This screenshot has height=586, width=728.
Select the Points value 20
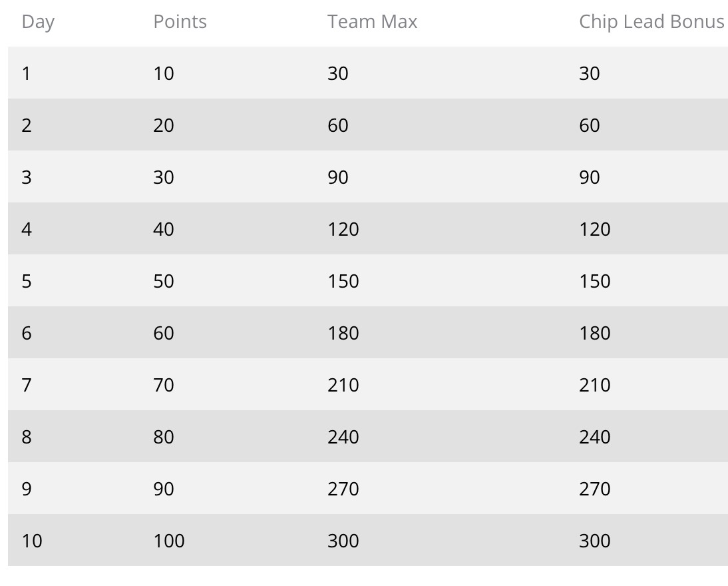tap(164, 125)
